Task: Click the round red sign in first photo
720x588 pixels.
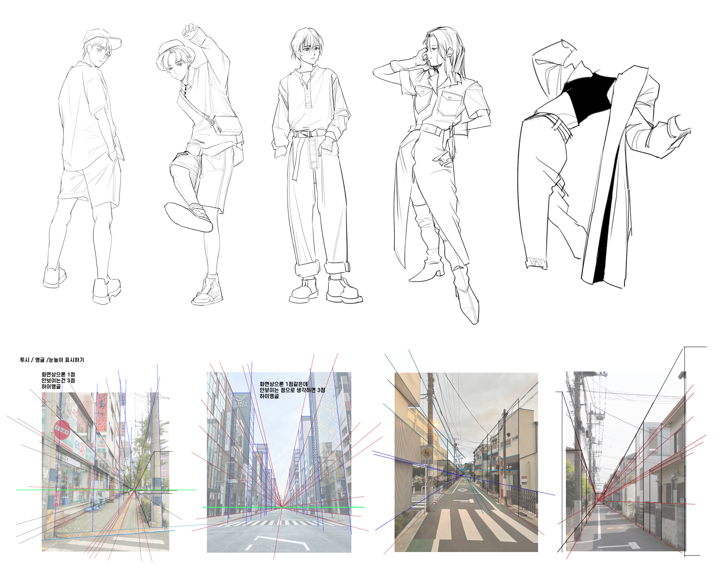Action: pyautogui.click(x=61, y=430)
